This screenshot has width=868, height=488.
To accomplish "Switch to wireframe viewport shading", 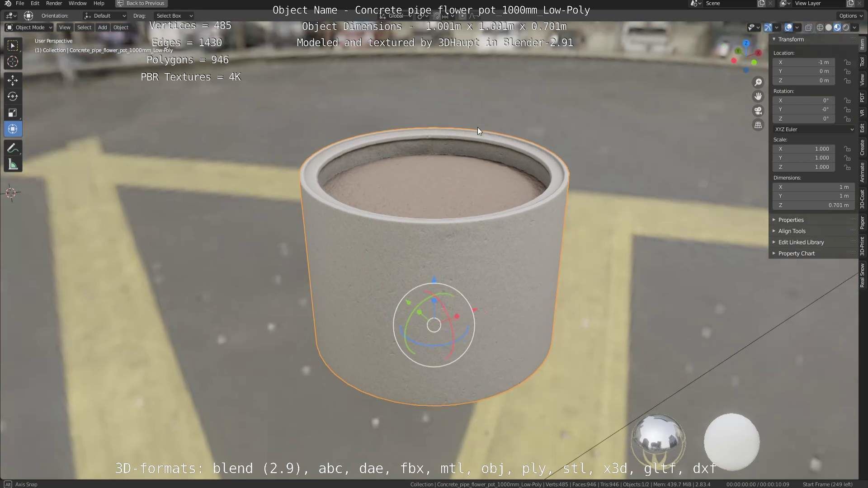I will [x=820, y=28].
